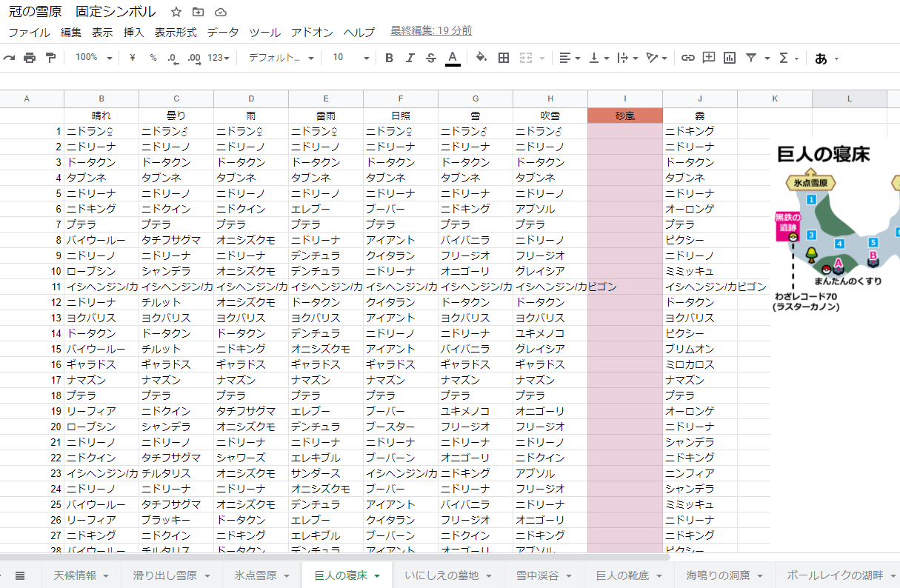Select column I header
Screen dimensions: 900x588
pos(625,98)
